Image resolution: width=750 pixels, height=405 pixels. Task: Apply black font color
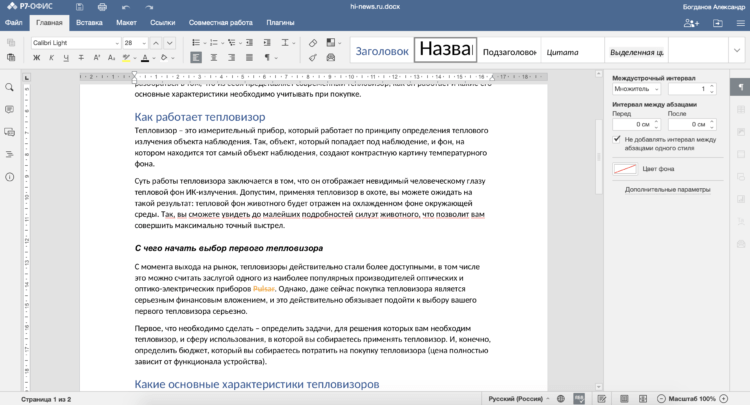point(145,58)
